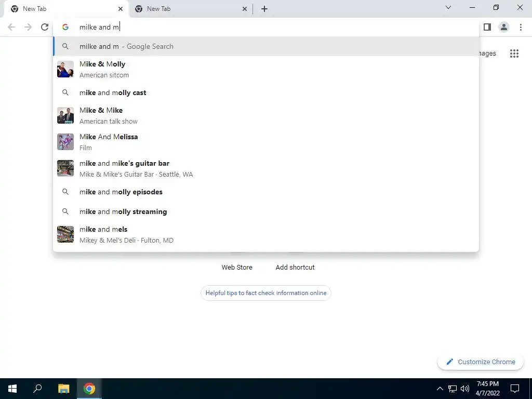This screenshot has height=399, width=532.
Task: Open the Chrome three-dot menu
Action: (521, 27)
